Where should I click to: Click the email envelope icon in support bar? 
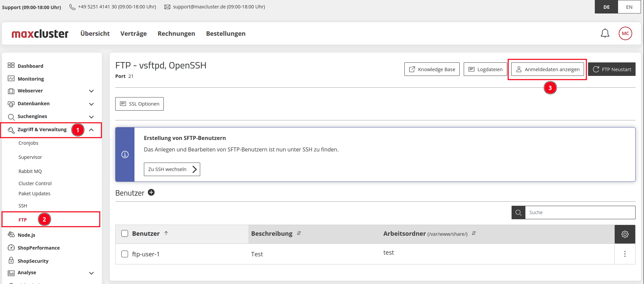coord(167,7)
